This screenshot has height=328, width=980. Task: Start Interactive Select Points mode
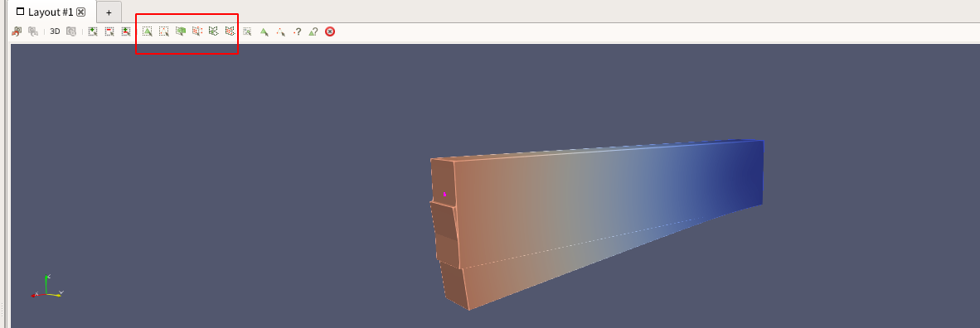coord(280,31)
